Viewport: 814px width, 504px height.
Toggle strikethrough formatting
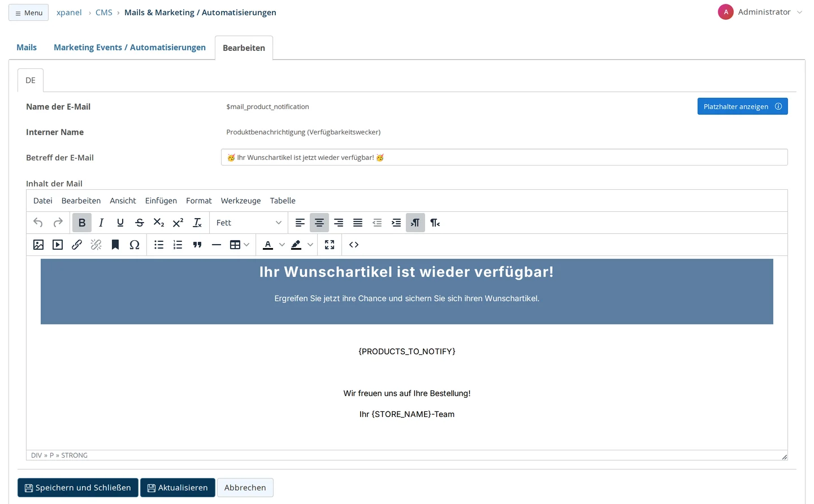pos(140,223)
